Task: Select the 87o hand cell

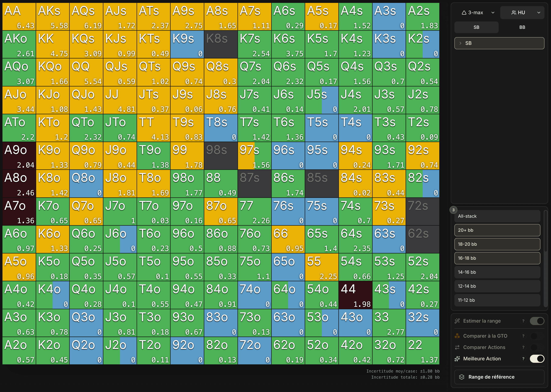Action: coord(221,211)
